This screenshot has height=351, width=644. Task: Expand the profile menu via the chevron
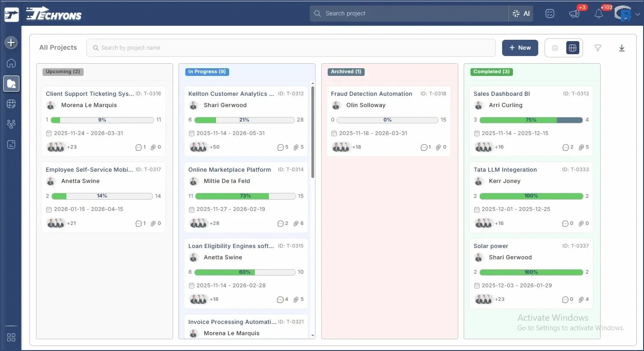tap(637, 14)
